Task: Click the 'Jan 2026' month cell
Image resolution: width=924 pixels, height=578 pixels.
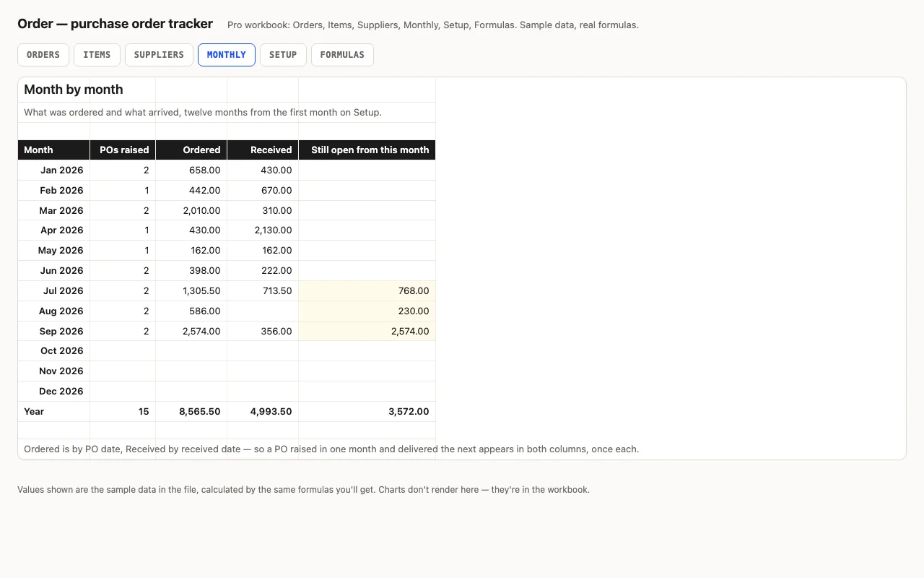Action: click(54, 170)
